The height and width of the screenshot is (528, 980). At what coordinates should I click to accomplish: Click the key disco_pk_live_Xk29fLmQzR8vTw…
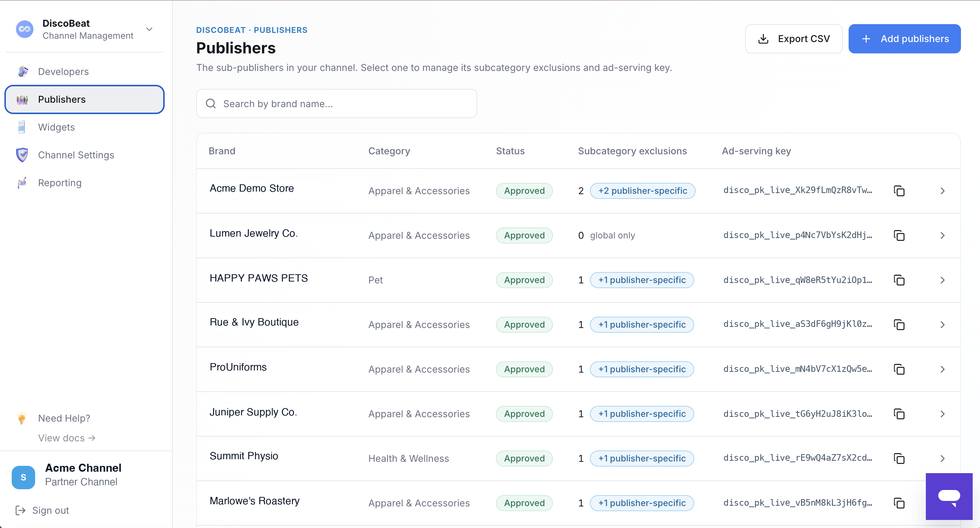[798, 190]
